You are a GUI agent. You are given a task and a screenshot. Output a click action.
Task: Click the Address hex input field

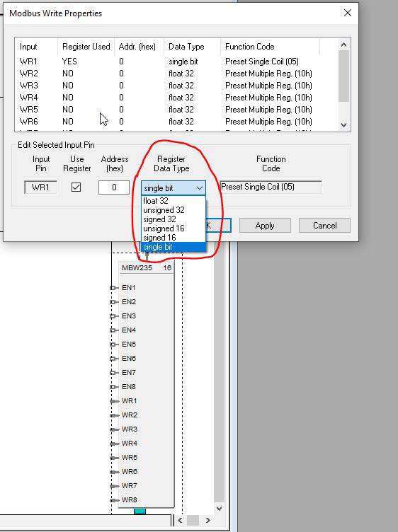[x=114, y=187]
